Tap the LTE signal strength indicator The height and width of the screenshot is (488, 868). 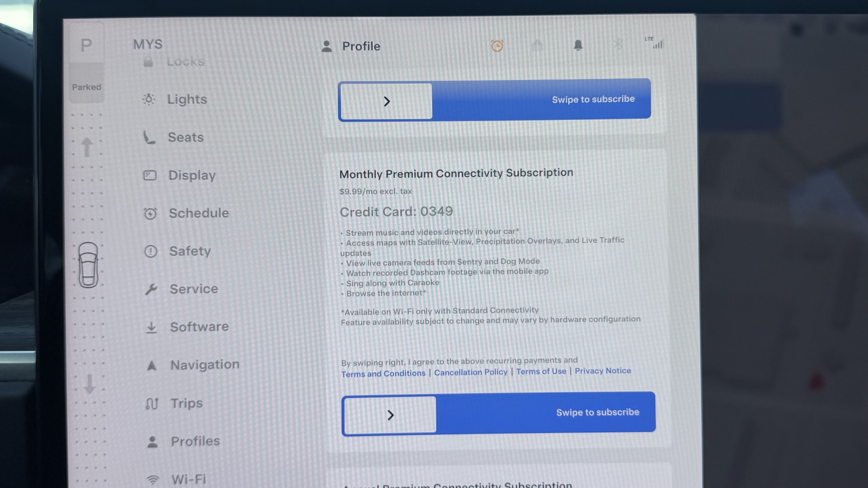654,43
